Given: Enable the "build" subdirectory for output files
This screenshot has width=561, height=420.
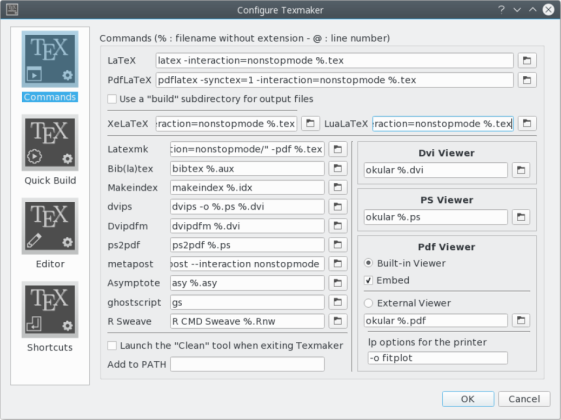Looking at the screenshot, I should [112, 99].
